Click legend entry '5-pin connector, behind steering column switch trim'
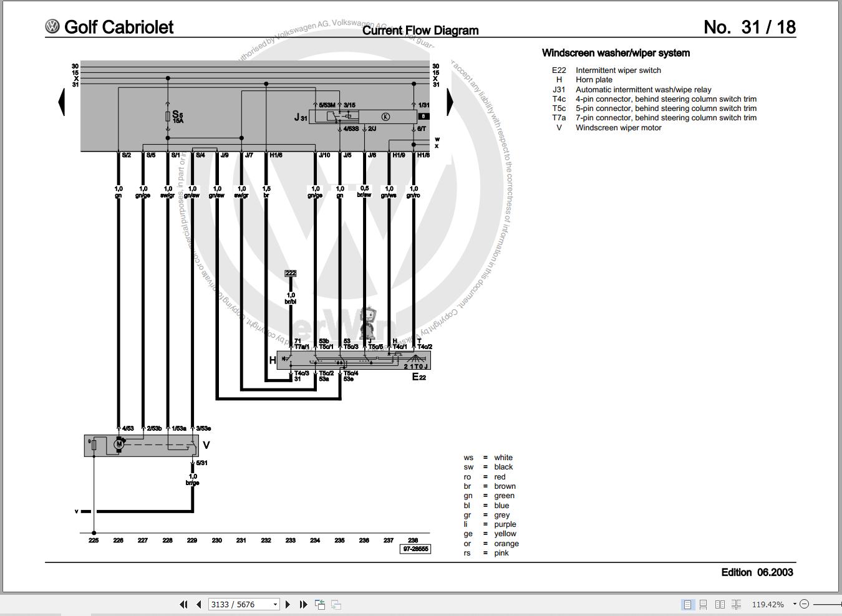The image size is (842, 616). click(x=666, y=108)
